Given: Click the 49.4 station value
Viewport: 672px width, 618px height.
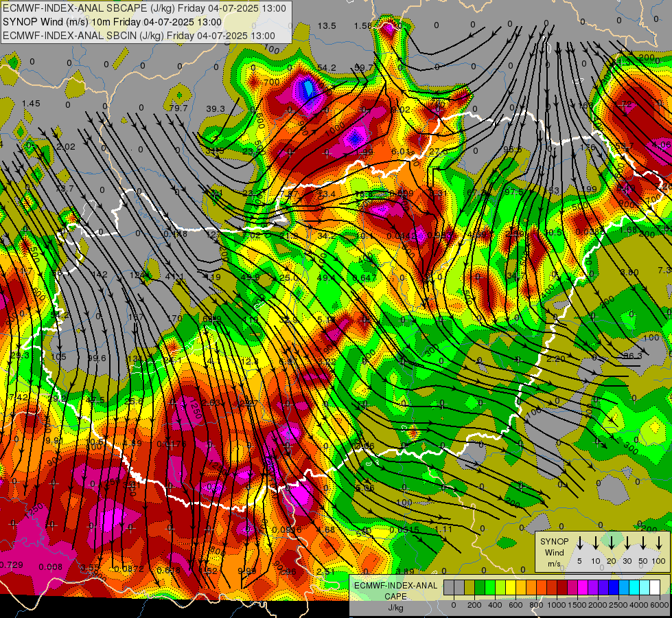Looking at the screenshot, I should 326,278.
